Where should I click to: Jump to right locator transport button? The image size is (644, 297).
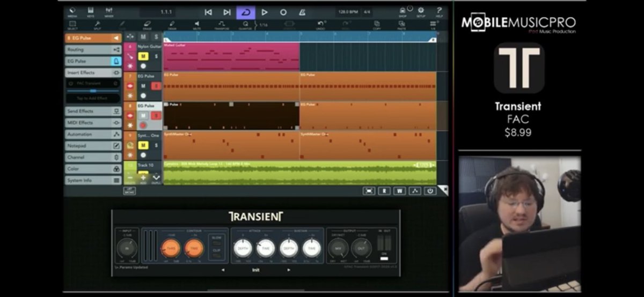pyautogui.click(x=227, y=12)
